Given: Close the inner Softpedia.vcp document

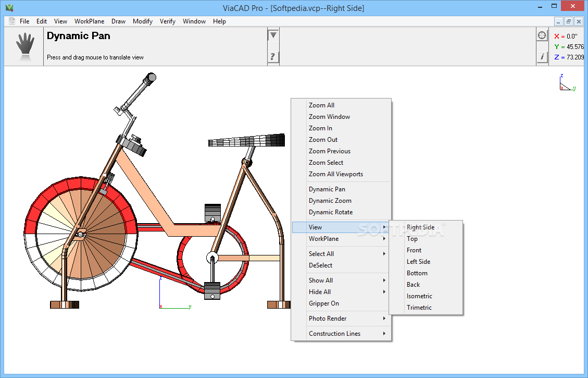Looking at the screenshot, I should [x=579, y=22].
